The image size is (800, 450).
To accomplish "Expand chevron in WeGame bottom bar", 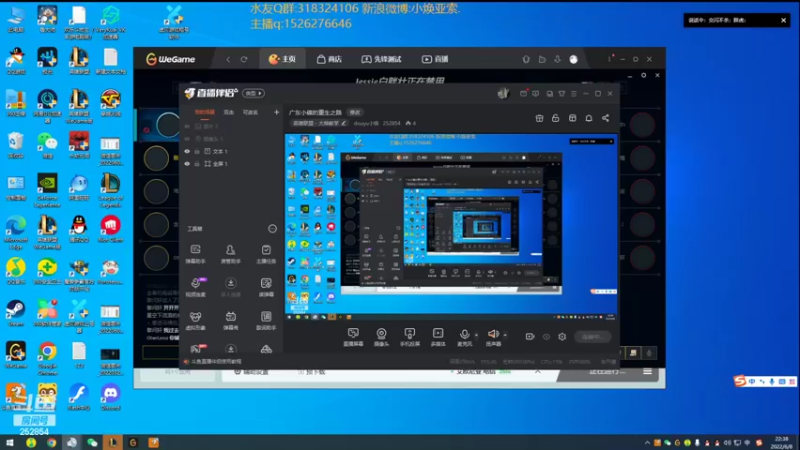I will click(x=538, y=372).
